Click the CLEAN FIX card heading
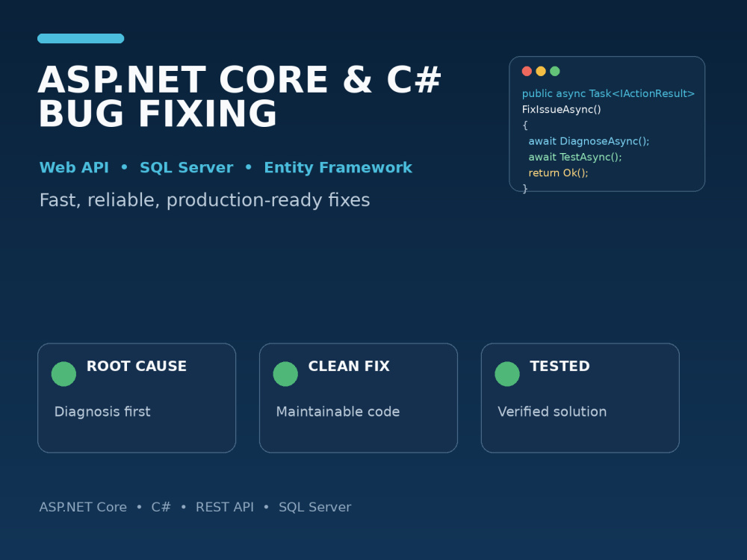Screen dimensions: 747x560 (x=349, y=366)
